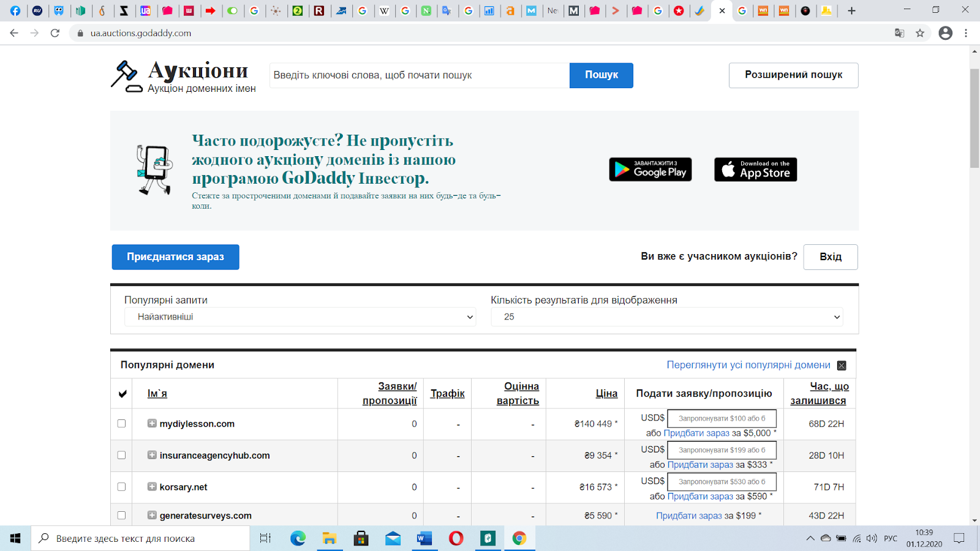Reload the auctions page

coord(55,33)
